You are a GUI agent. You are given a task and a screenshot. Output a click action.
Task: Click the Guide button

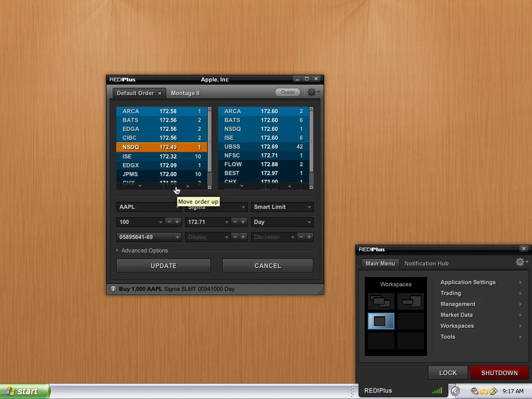[288, 92]
